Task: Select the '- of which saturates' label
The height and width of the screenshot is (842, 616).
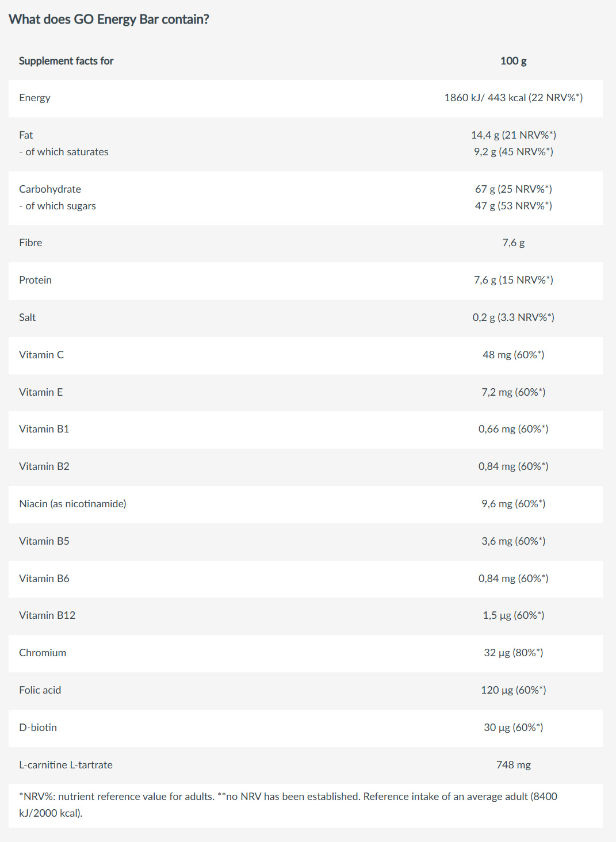Action: [64, 152]
